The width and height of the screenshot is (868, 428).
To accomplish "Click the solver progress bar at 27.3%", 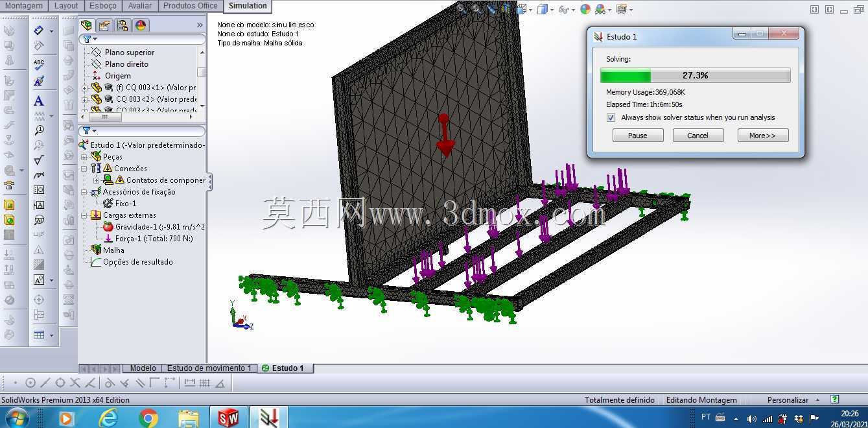I will (x=695, y=76).
